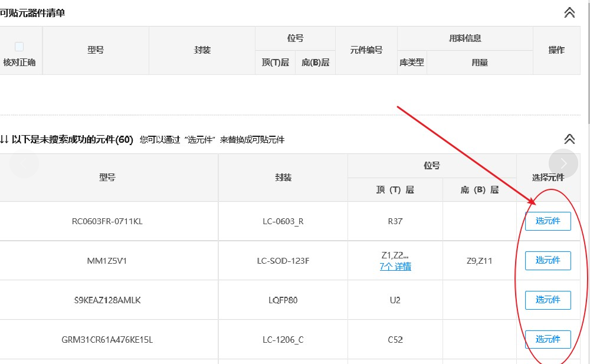This screenshot has height=364, width=590.
Task: Click the 元件编号 column header
Action: [366, 50]
